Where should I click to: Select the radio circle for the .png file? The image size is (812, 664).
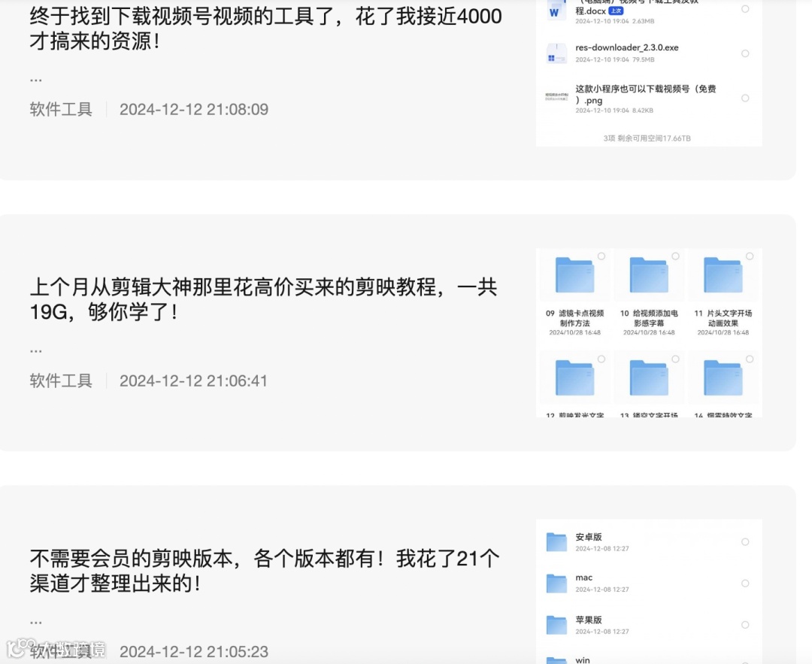[x=745, y=98]
